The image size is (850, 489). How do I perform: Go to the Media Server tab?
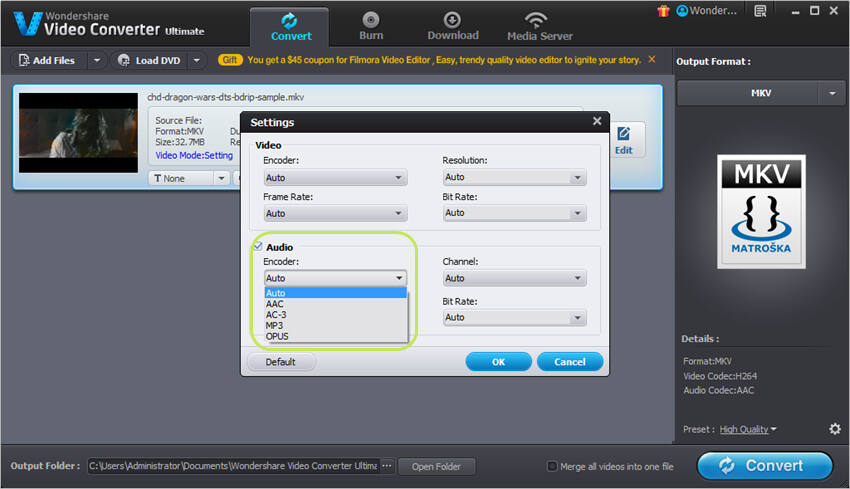[x=539, y=27]
